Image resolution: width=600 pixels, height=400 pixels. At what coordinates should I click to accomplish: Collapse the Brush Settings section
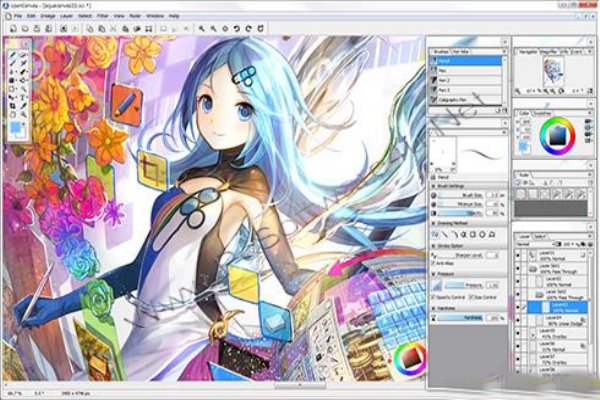coord(434,186)
